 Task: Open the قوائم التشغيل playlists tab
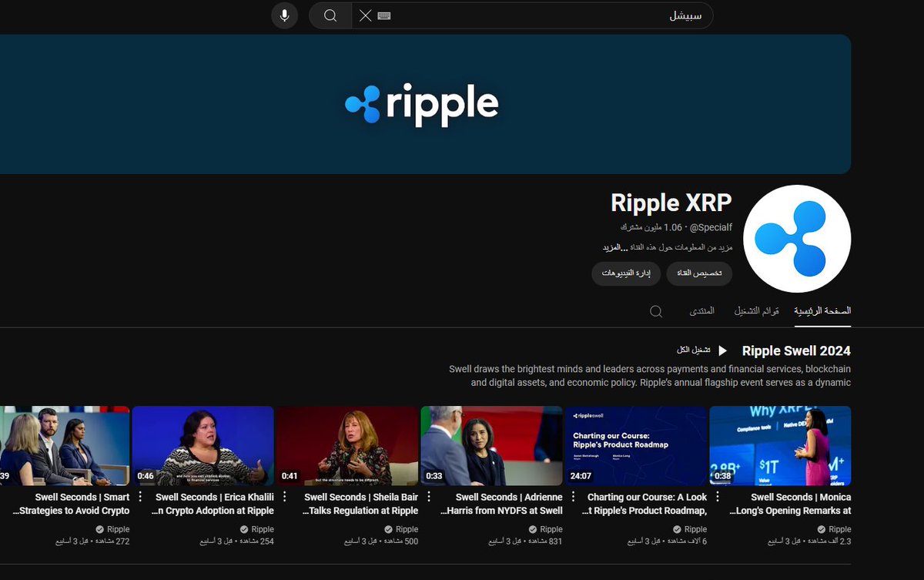756,311
